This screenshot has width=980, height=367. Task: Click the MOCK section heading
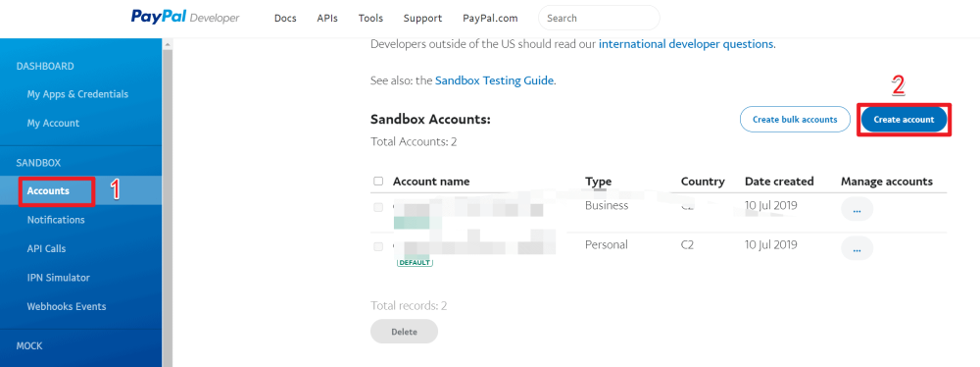coord(29,345)
